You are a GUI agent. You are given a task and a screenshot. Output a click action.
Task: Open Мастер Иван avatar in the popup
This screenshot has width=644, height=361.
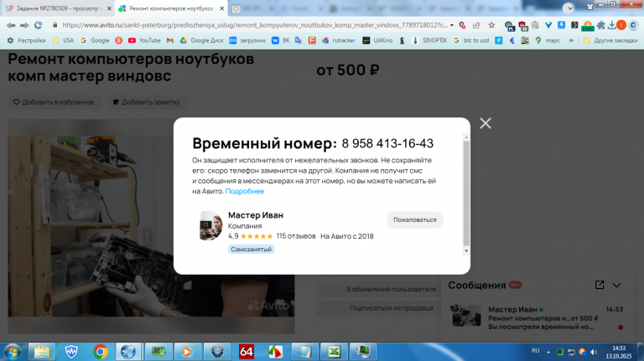click(x=210, y=225)
